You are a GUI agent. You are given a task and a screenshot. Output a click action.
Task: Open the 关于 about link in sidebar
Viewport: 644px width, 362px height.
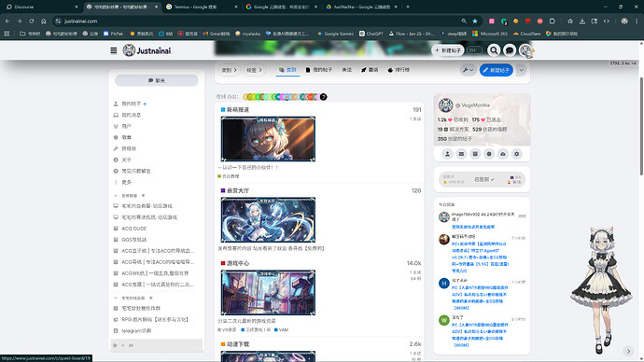[126, 160]
